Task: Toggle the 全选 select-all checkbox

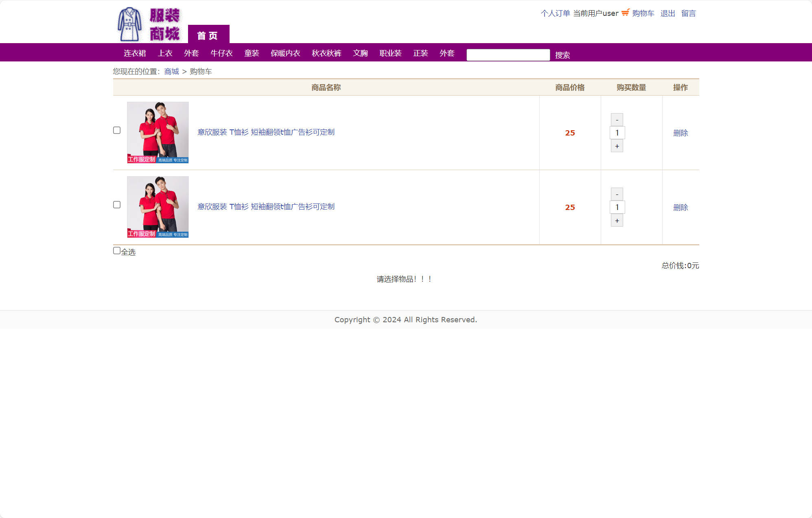Action: click(x=117, y=251)
